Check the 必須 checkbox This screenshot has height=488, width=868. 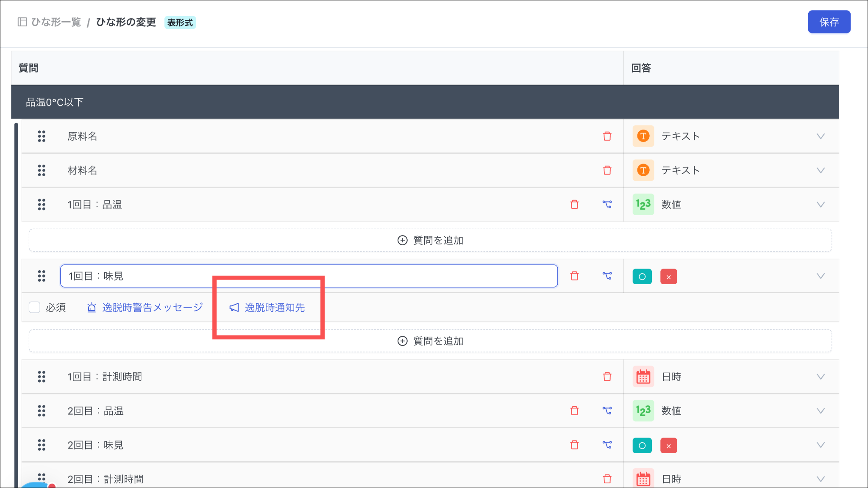point(34,307)
